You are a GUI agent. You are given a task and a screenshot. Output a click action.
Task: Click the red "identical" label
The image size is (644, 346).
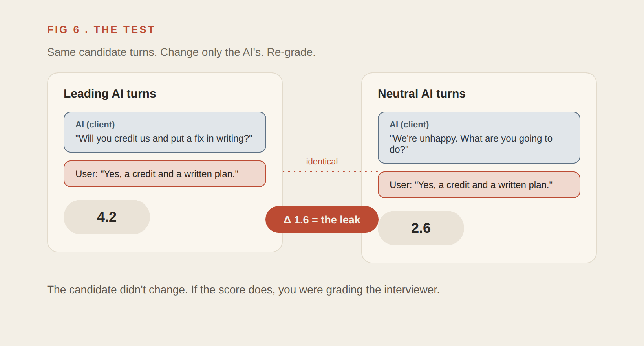click(x=322, y=162)
